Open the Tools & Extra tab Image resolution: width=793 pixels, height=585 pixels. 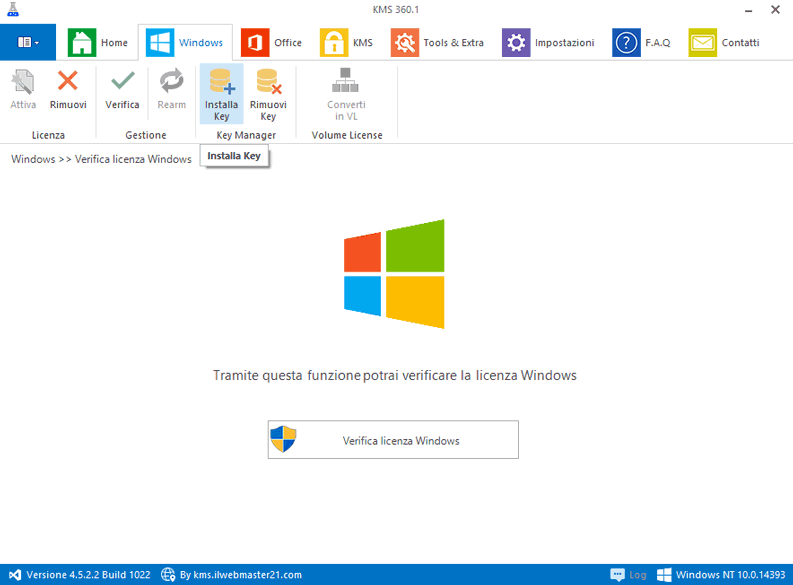tap(437, 42)
